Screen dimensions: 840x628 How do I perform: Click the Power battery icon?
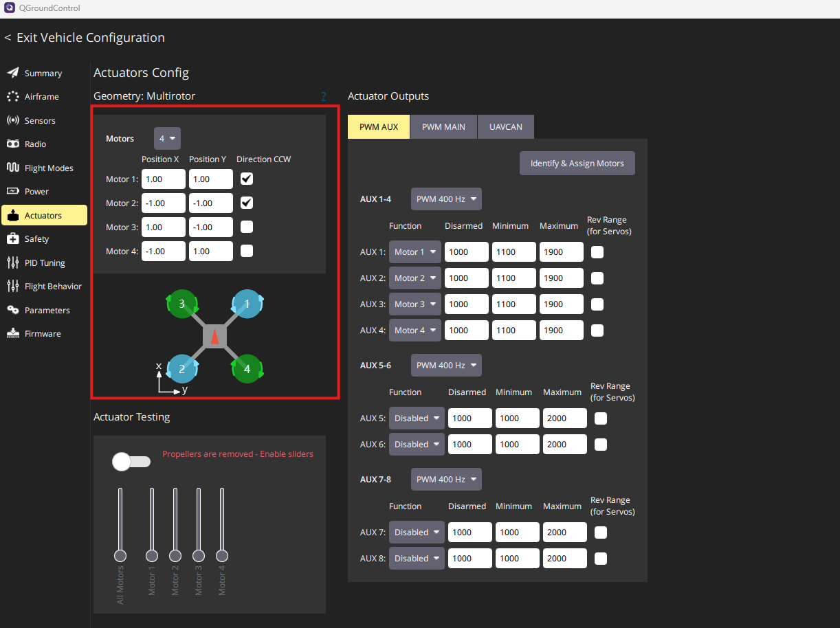(x=13, y=191)
